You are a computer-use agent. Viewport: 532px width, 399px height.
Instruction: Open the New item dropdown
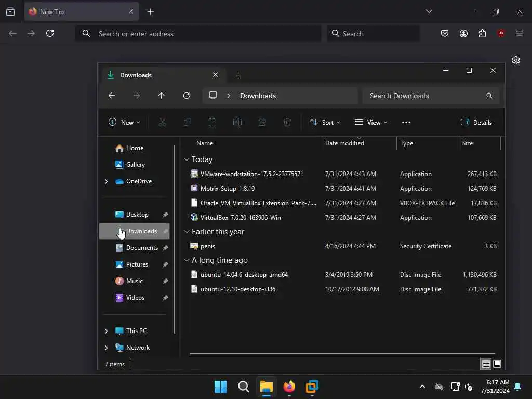[124, 123]
